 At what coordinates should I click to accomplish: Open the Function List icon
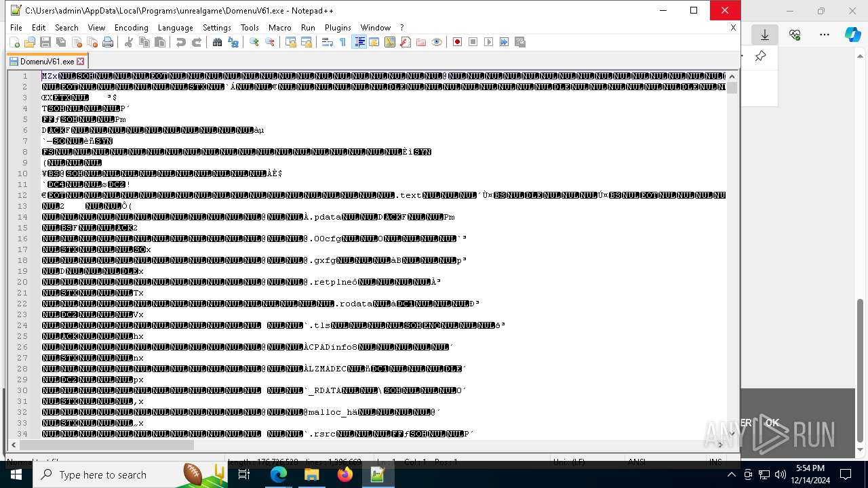[x=406, y=42]
